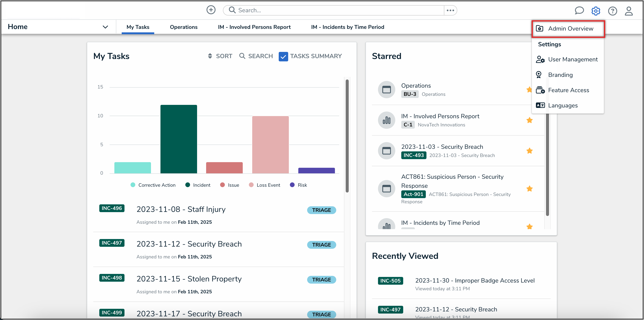Open the IM - Incidents by Time Period tab
Image resolution: width=644 pixels, height=320 pixels.
coord(347,27)
